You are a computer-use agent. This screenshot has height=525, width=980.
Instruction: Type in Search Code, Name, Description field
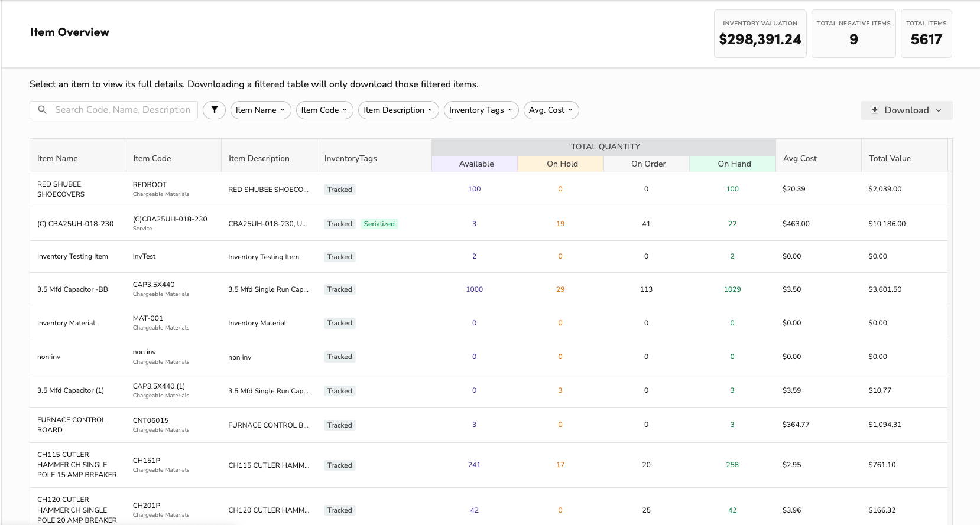pyautogui.click(x=122, y=110)
